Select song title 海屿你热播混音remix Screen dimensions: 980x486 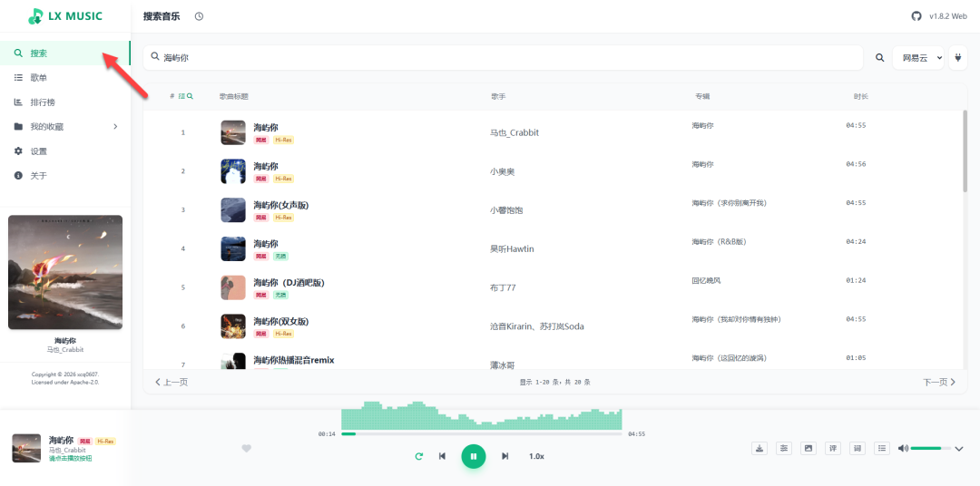point(294,360)
